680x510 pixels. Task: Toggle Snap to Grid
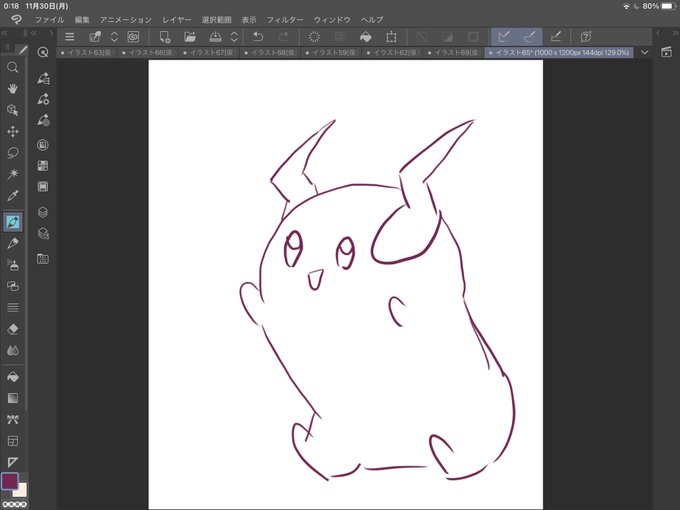click(556, 37)
